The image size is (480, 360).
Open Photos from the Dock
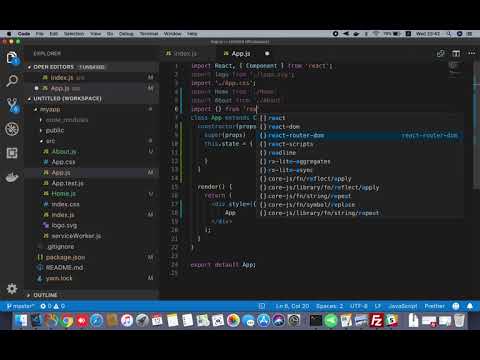point(233,321)
